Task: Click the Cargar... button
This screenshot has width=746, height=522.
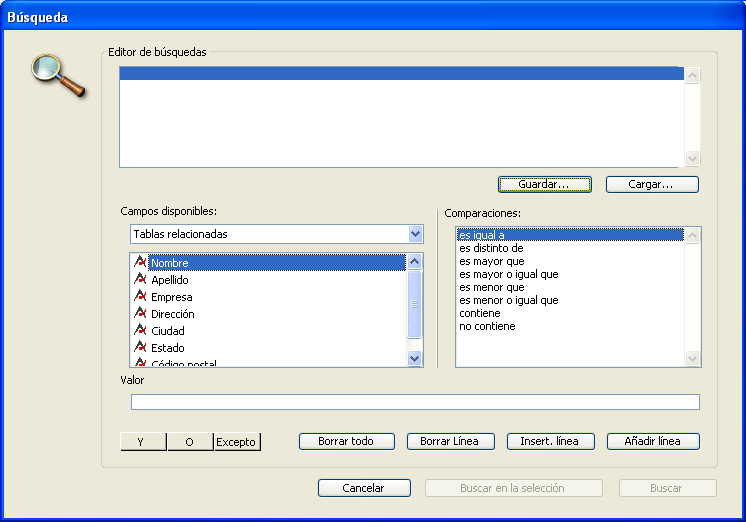Action: (652, 185)
